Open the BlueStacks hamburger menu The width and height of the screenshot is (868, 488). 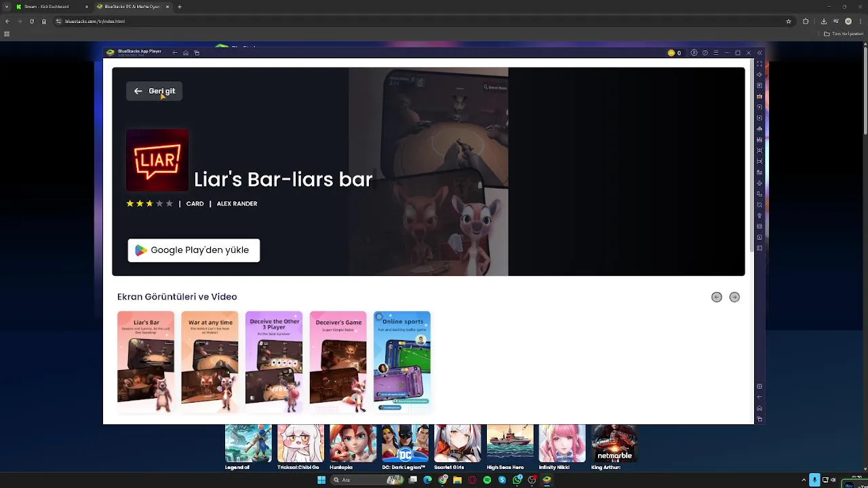click(716, 53)
